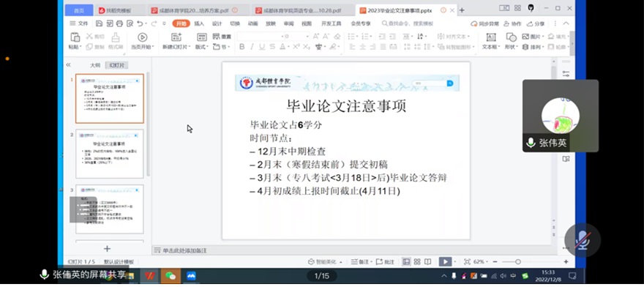Open the 插入 ribbon tab
The image size is (644, 287).
click(x=199, y=23)
